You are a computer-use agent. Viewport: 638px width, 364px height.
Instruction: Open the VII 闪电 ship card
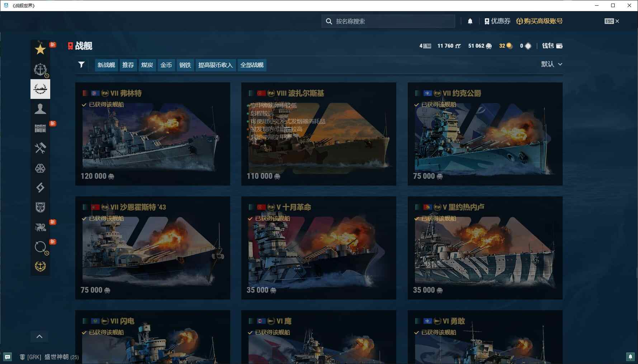pos(153,337)
